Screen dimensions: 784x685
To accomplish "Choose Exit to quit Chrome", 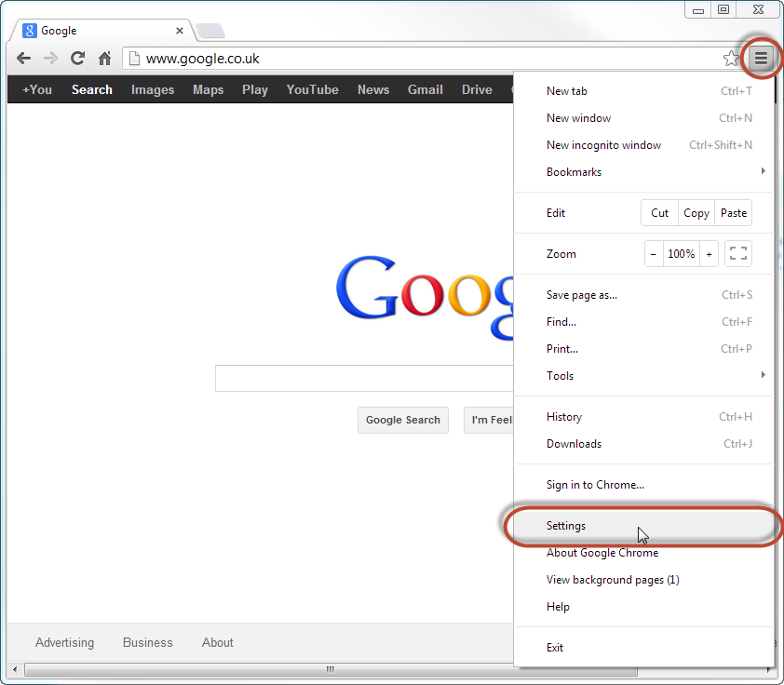I will (643, 648).
